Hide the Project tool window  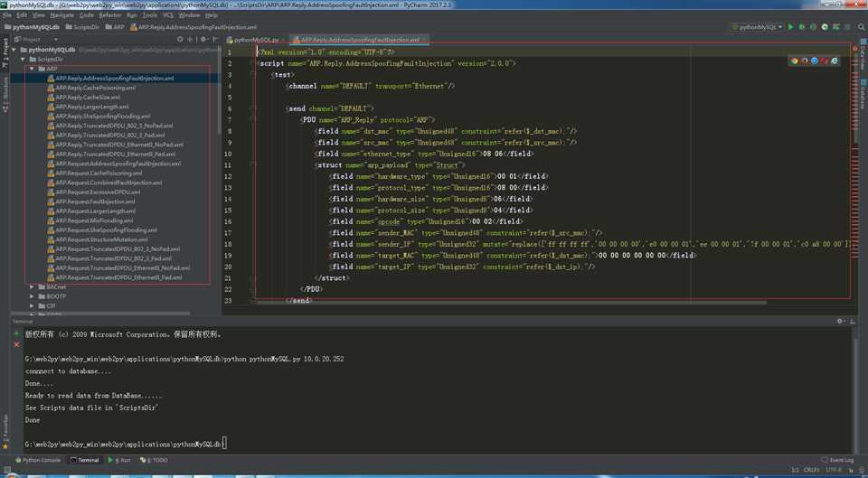point(215,39)
